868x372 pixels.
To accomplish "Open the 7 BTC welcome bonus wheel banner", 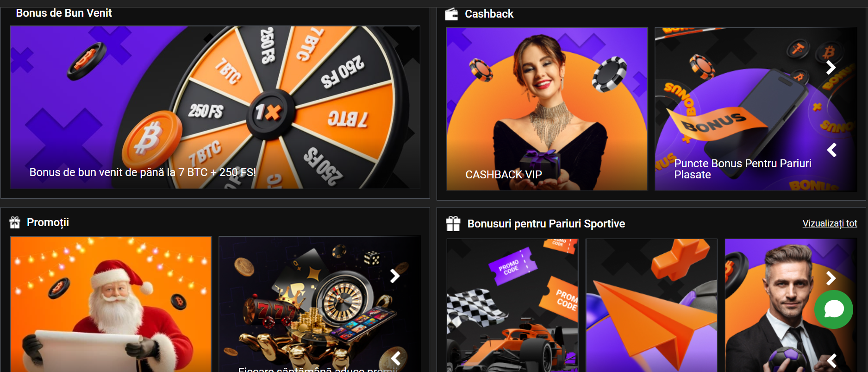I will tap(215, 107).
